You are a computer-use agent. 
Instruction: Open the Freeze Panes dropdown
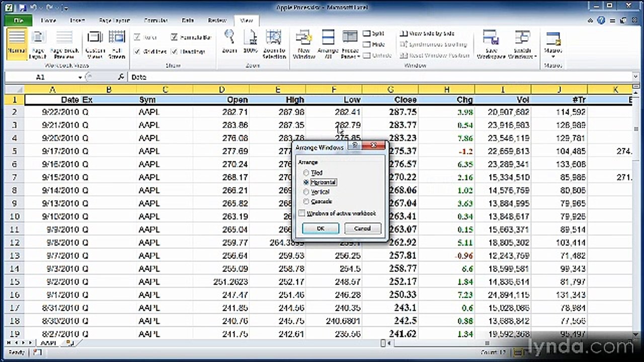coord(350,44)
